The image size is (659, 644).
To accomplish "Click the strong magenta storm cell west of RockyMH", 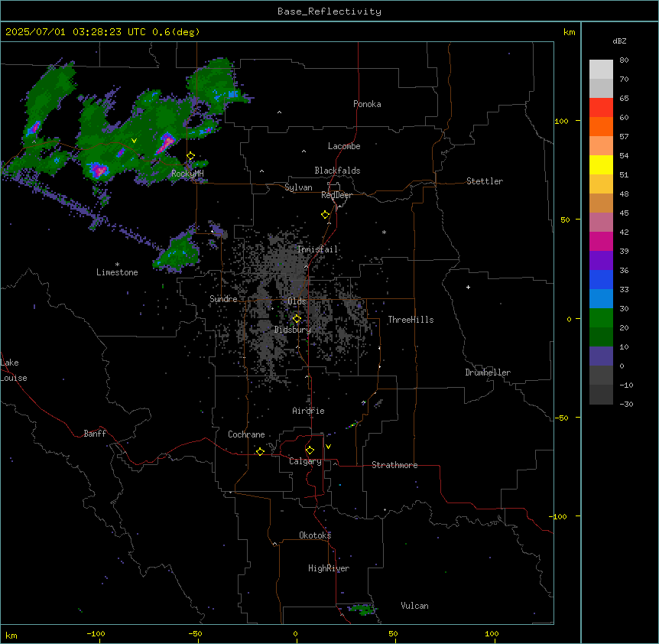I will click(x=99, y=171).
